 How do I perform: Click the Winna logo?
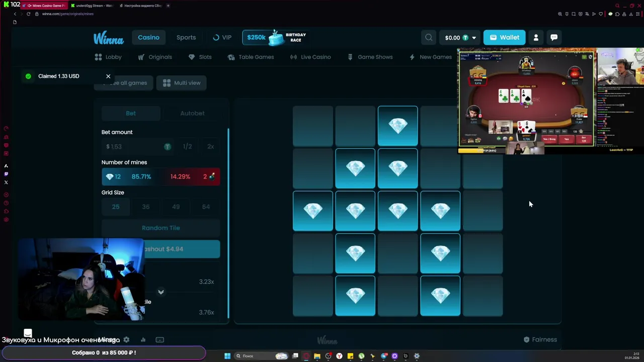point(108,38)
